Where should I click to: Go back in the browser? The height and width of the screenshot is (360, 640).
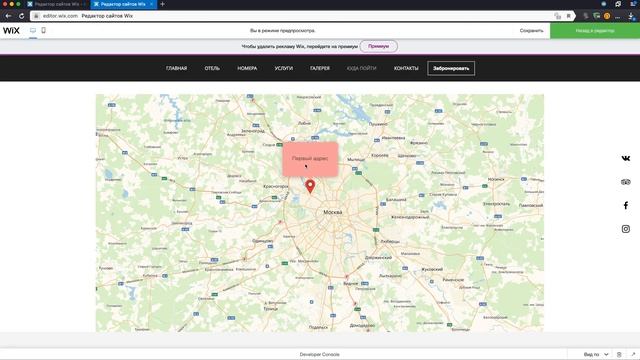(9, 16)
